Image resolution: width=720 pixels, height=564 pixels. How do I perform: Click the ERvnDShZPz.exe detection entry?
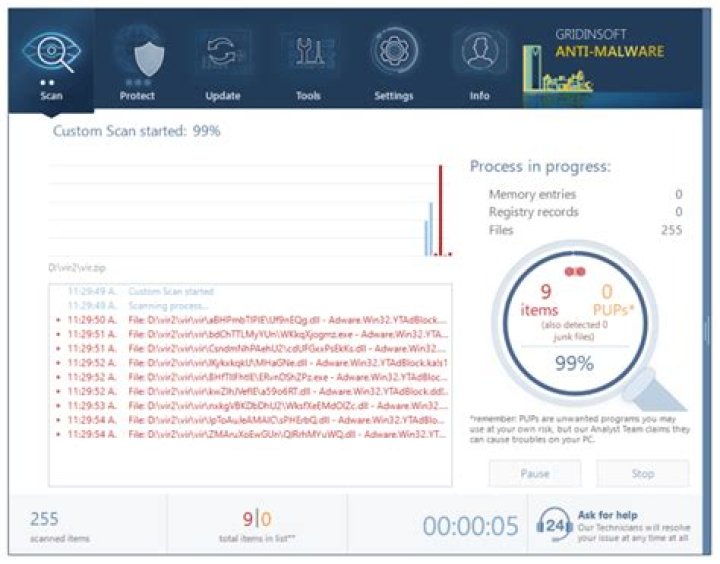click(x=252, y=377)
